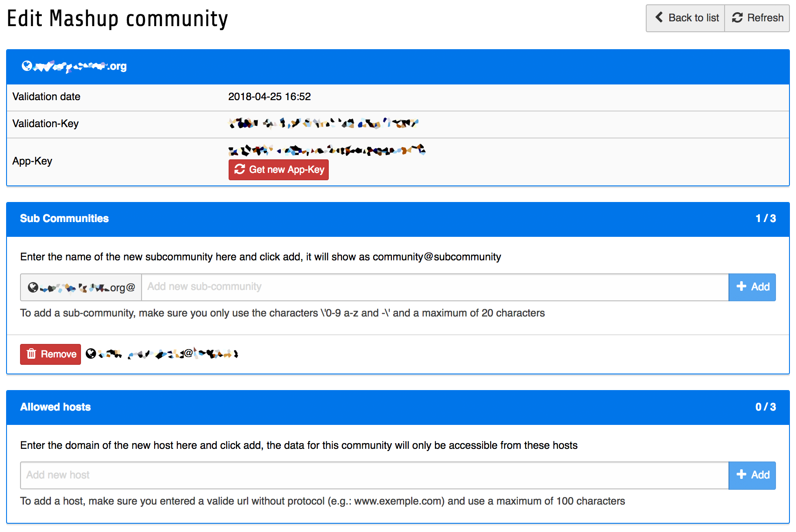Focus the Add new host text field

pos(374,475)
